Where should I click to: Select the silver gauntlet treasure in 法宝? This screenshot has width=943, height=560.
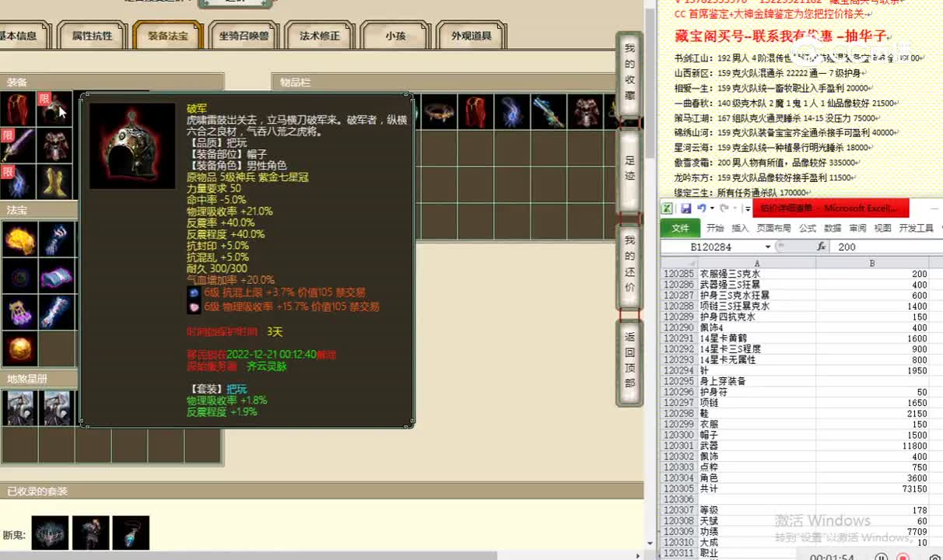point(57,313)
